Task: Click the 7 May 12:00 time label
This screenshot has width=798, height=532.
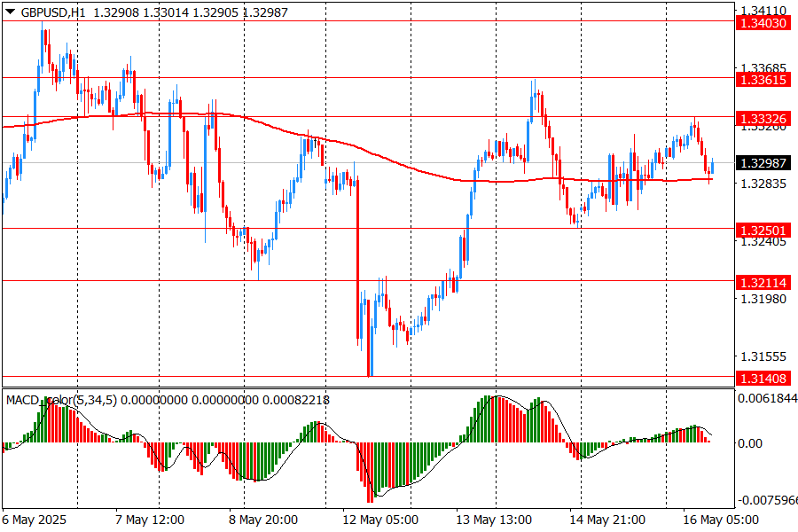Action: tap(149, 520)
